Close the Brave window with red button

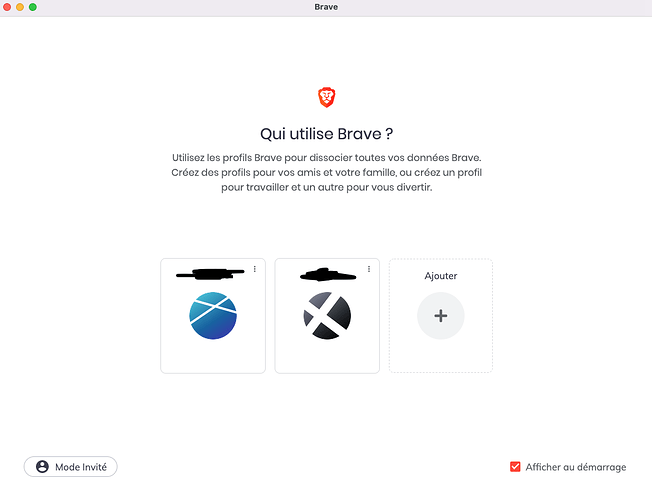(x=7, y=7)
